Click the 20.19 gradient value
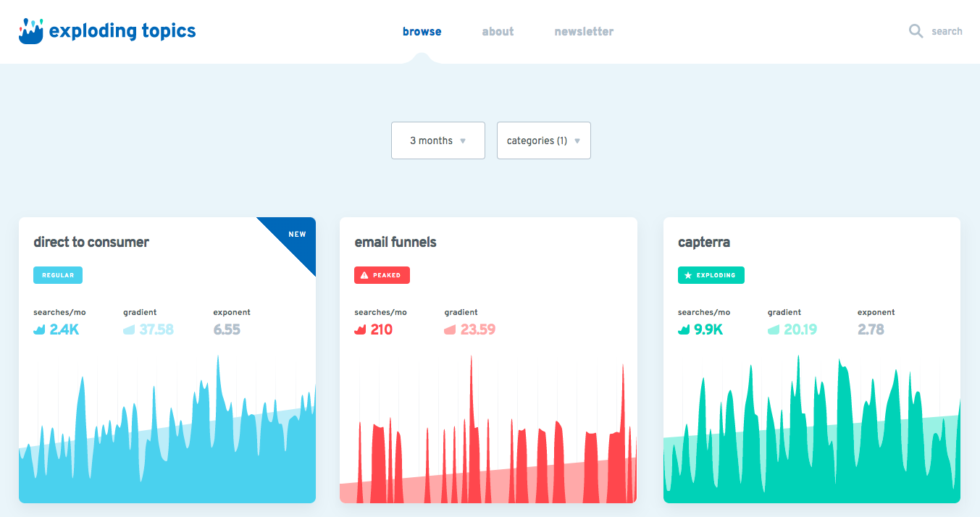The width and height of the screenshot is (980, 517). pos(800,330)
